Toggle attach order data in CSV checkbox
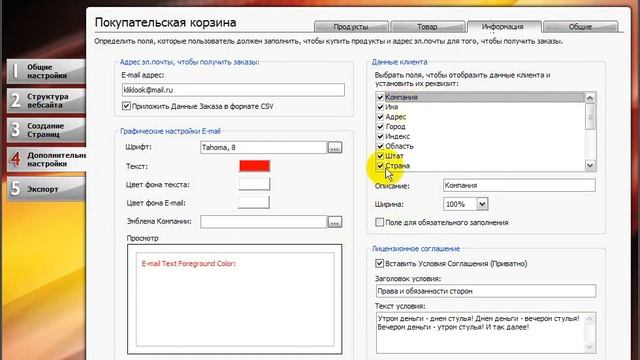 127,106
